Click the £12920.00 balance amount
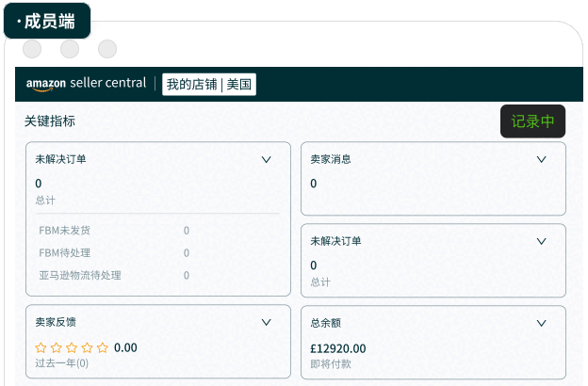Screen dimensions: 588x386 338,348
